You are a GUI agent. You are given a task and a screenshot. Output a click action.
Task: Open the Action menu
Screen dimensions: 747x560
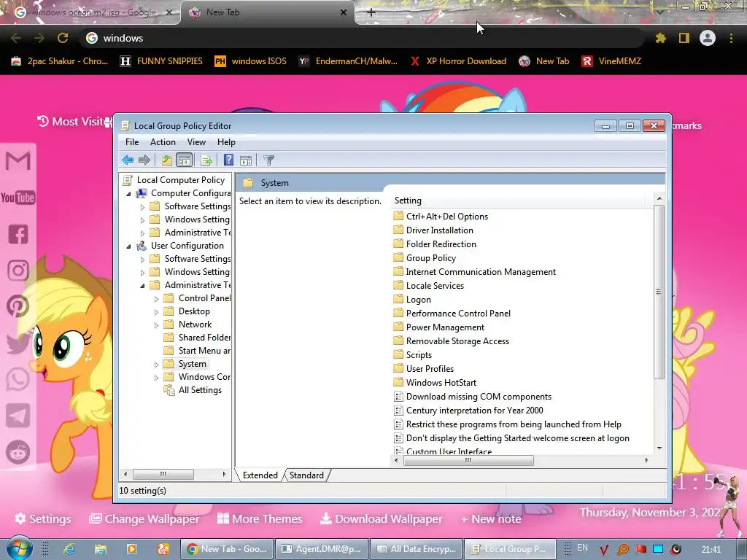tap(163, 142)
